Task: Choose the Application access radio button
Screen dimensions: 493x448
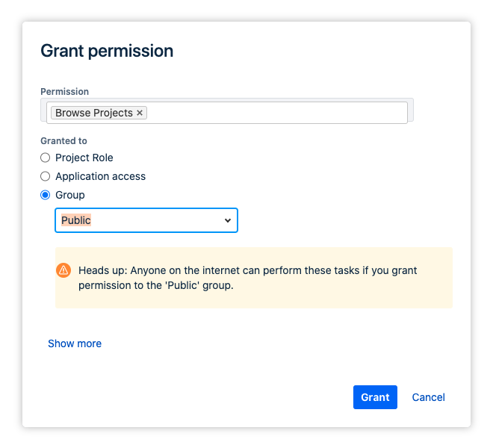Action: pos(46,176)
